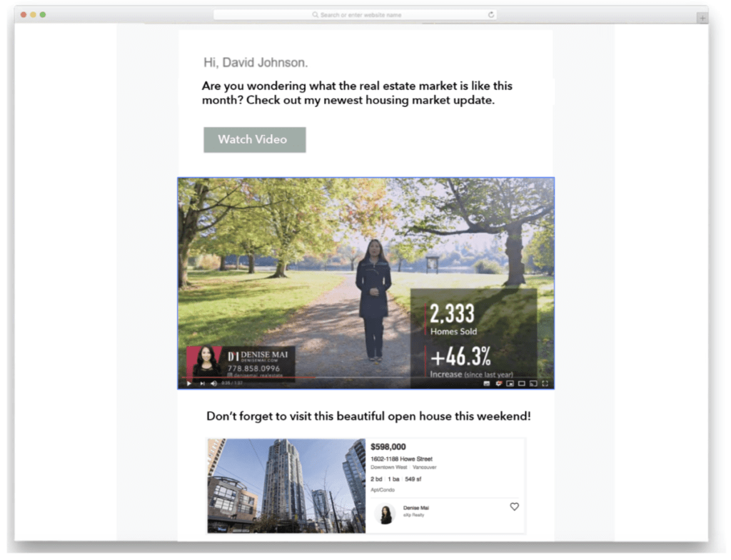The height and width of the screenshot is (560, 731).
Task: Enable miniplayer mode in video
Action: (x=510, y=384)
